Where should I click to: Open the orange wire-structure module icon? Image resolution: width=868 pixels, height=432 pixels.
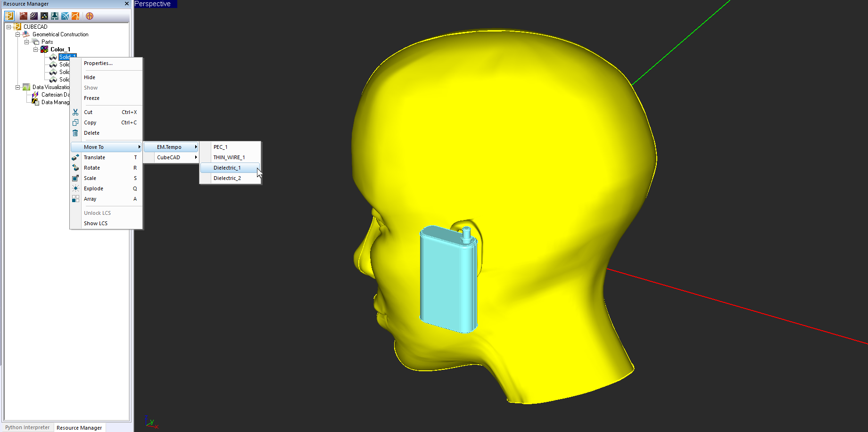[75, 16]
